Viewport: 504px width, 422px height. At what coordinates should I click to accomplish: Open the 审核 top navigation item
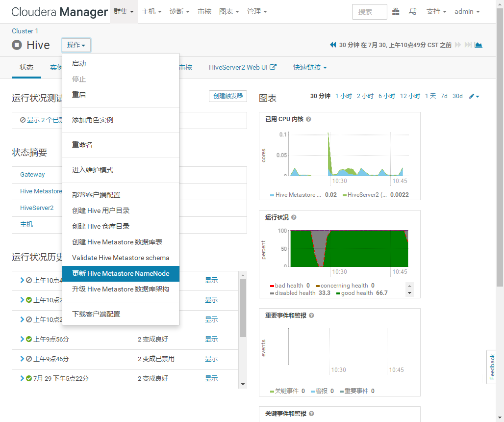(x=204, y=12)
